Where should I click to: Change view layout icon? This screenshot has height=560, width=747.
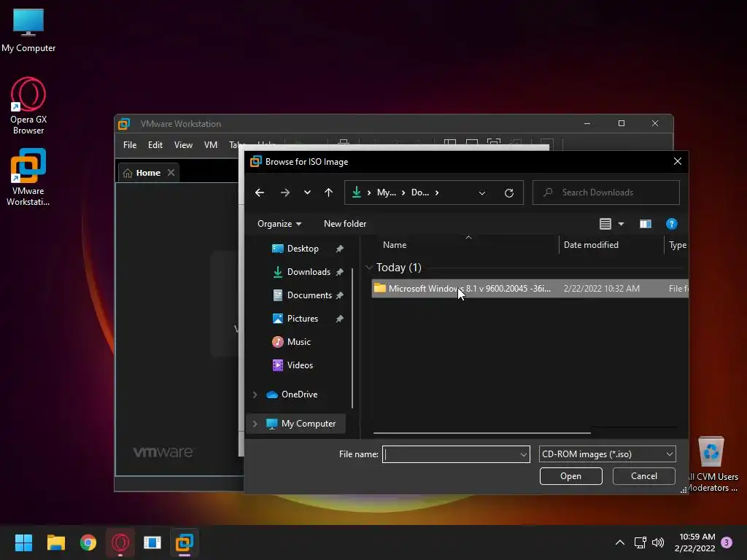click(x=605, y=224)
